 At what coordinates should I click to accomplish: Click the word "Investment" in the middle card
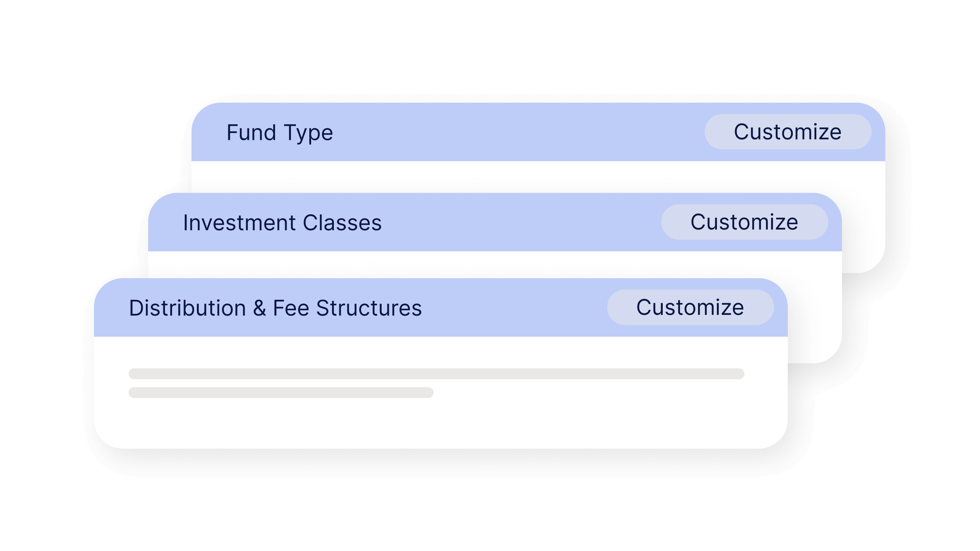tap(239, 223)
